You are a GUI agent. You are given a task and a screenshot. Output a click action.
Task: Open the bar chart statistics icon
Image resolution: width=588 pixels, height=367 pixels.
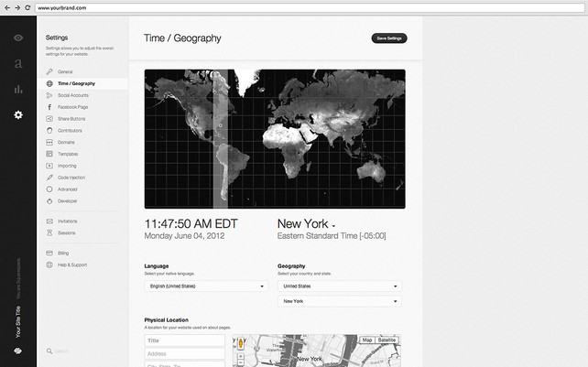pos(18,89)
